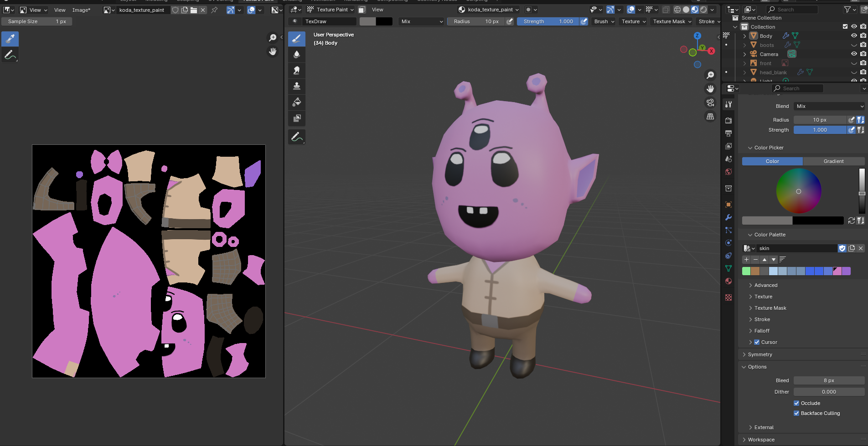This screenshot has height=446, width=868.
Task: Click the Stroke popover button in header
Action: click(x=708, y=21)
